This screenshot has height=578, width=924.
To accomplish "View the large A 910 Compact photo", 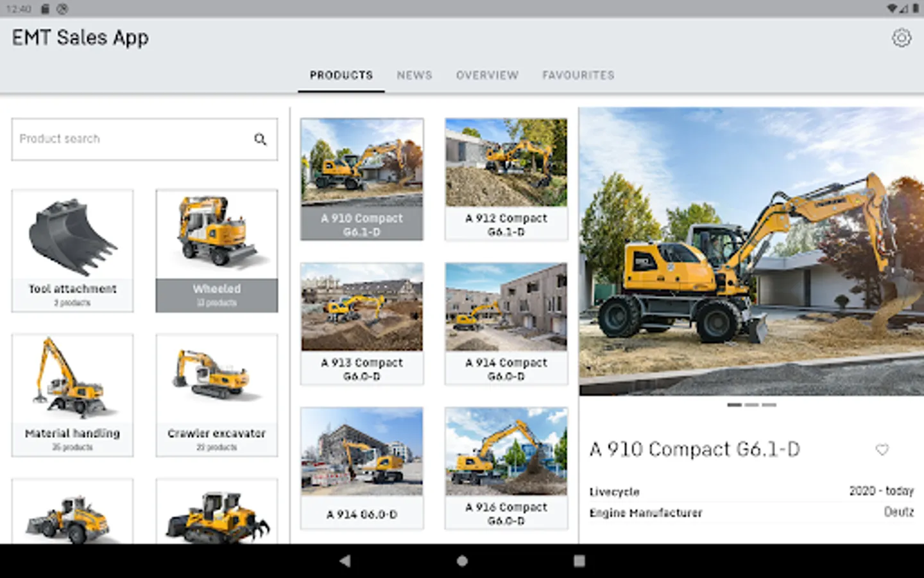I will tap(751, 251).
